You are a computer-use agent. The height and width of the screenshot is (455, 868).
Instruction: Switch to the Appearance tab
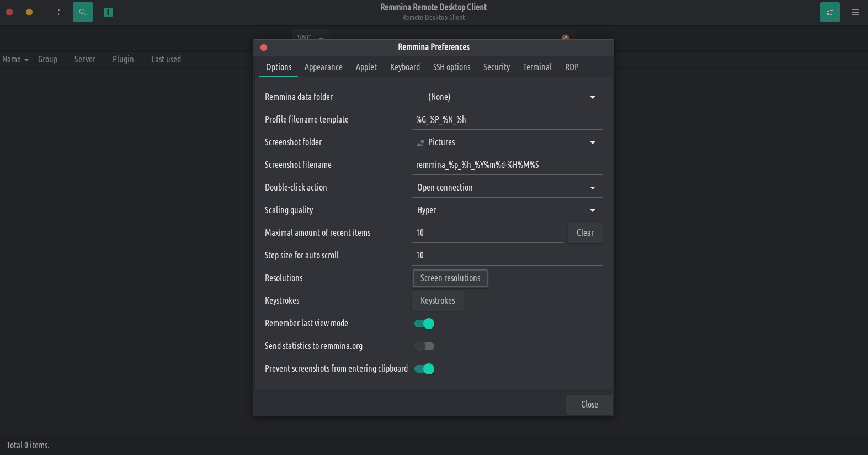[323, 67]
